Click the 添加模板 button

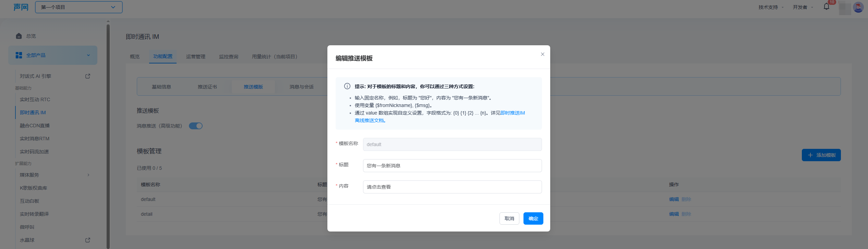coord(821,155)
